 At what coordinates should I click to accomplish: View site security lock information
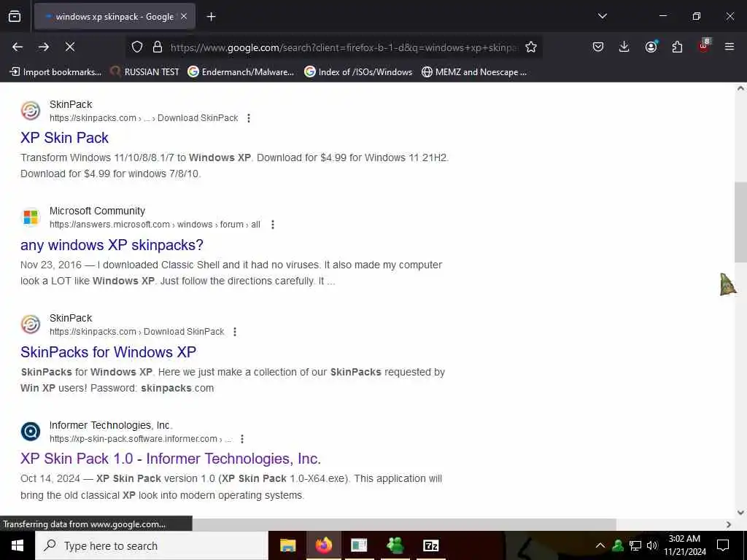[158, 47]
